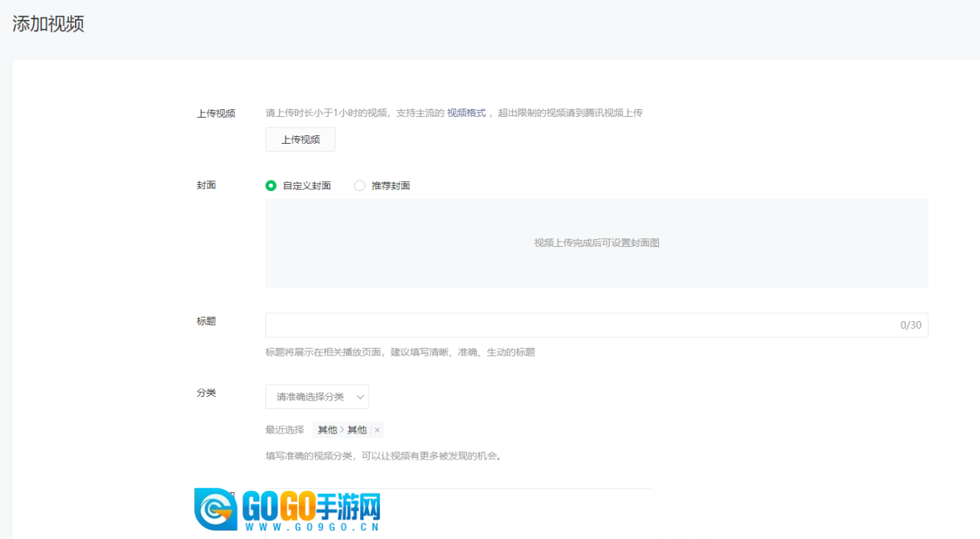
Task: Click the 上传视频 upload button
Action: 300,140
